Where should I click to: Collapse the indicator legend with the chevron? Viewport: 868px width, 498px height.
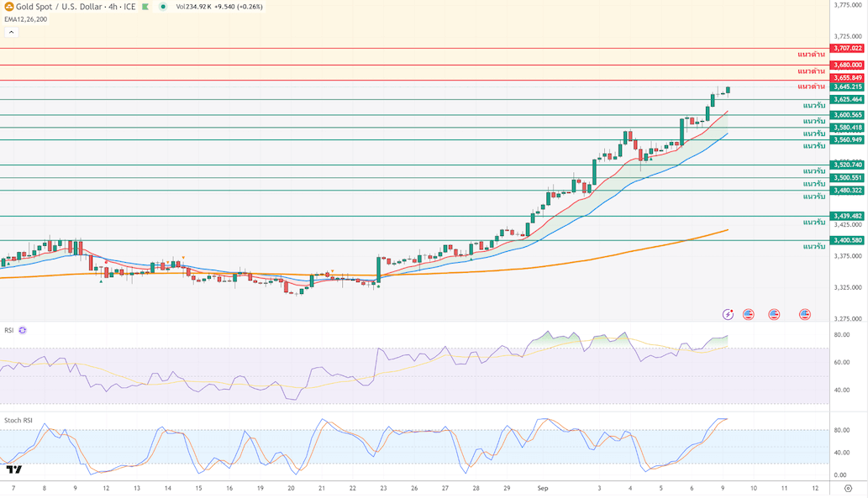[11, 32]
